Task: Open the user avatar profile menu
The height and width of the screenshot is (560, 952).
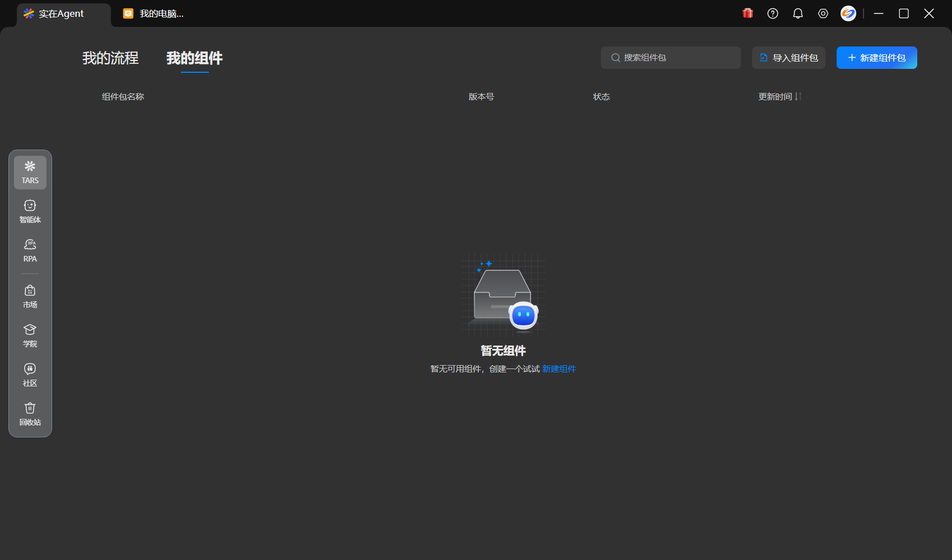Action: pyautogui.click(x=848, y=13)
